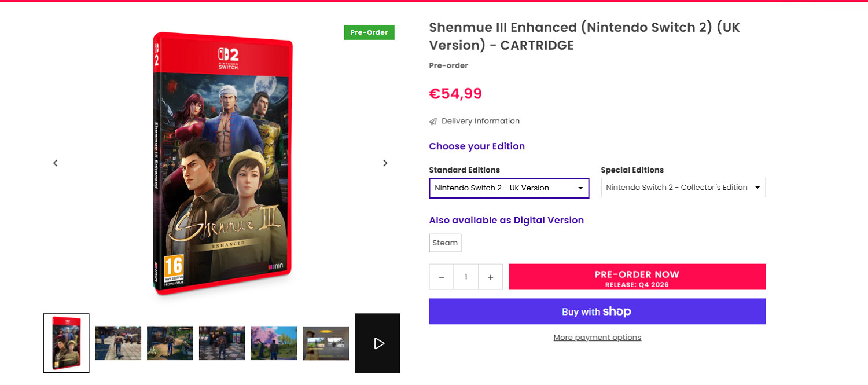Select the third screenshot thumbnail
This screenshot has width=868, height=385.
point(170,343)
